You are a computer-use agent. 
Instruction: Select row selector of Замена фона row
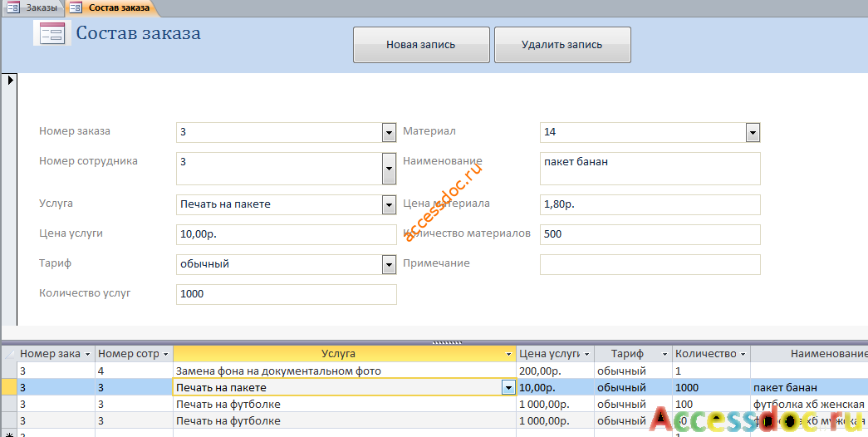coord(9,371)
